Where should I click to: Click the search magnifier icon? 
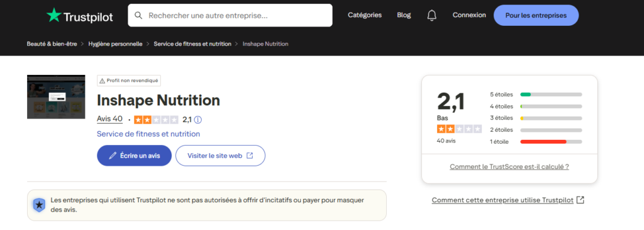pos(139,16)
